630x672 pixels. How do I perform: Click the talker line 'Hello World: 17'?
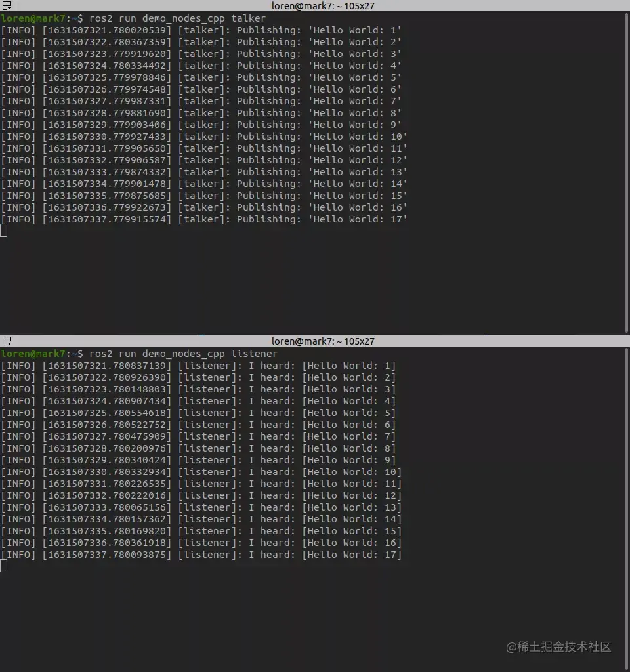(x=204, y=219)
